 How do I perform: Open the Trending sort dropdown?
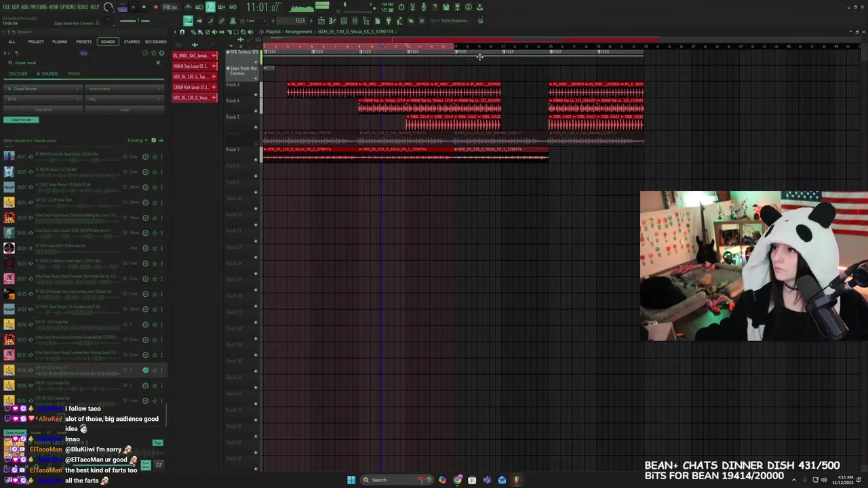pos(137,140)
